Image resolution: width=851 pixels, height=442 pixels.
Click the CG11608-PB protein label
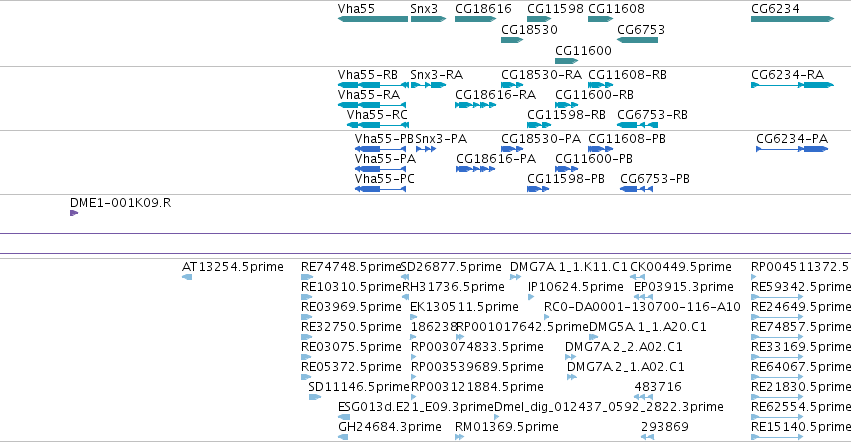(627, 138)
